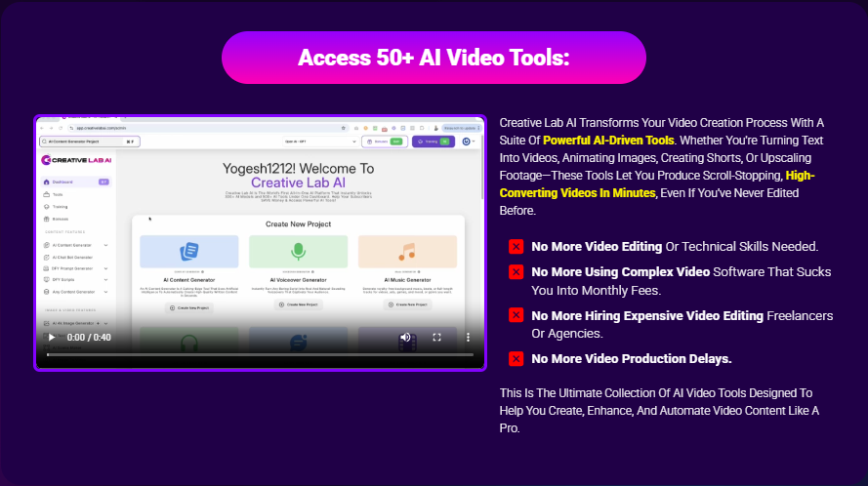The width and height of the screenshot is (868, 486).
Task: Click Create New Project under AI Content Generator
Action: point(189,307)
